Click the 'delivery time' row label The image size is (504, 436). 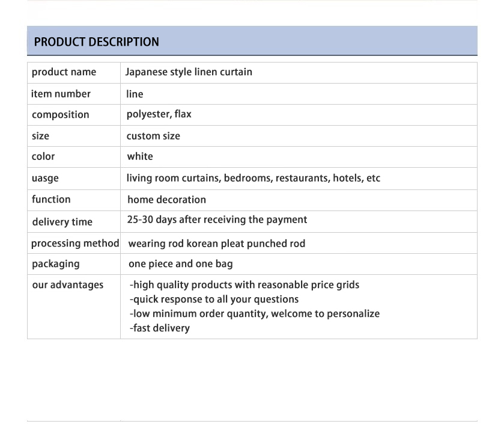(62, 222)
